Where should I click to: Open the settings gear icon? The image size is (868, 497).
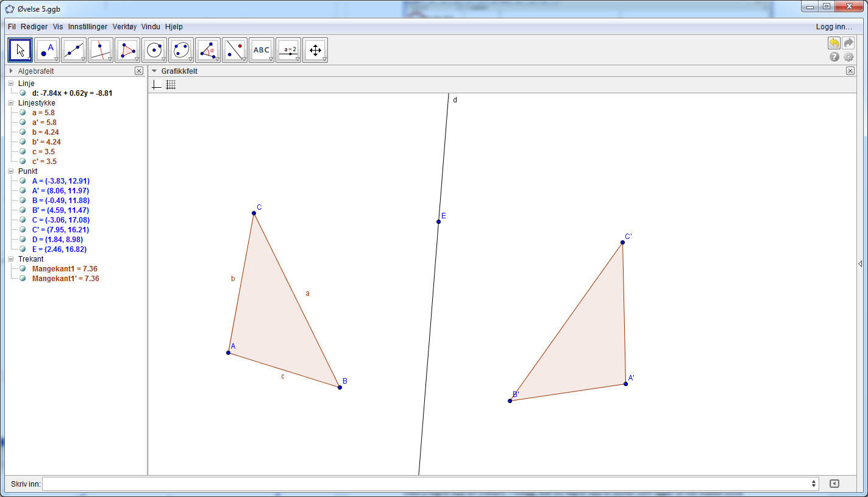848,57
